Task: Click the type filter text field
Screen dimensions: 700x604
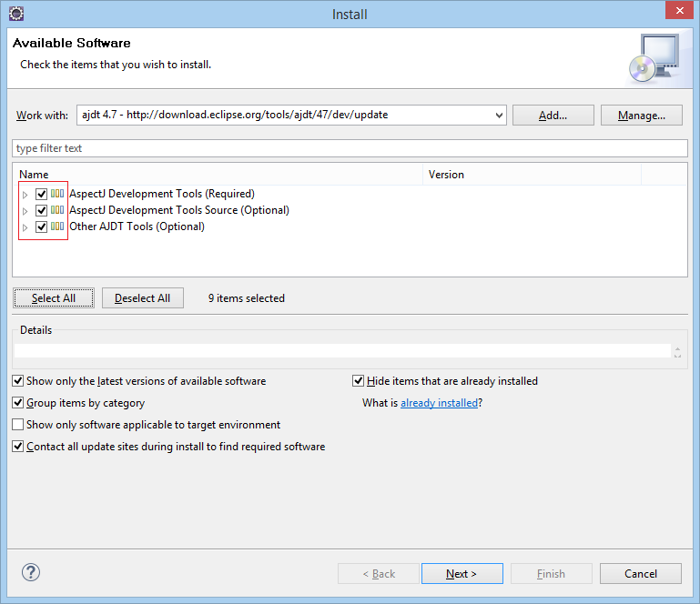Action: coord(350,148)
